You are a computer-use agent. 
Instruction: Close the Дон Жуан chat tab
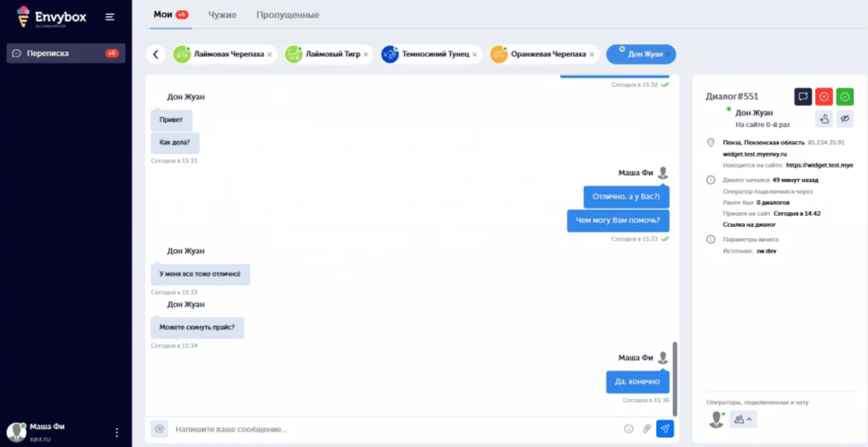[668, 54]
